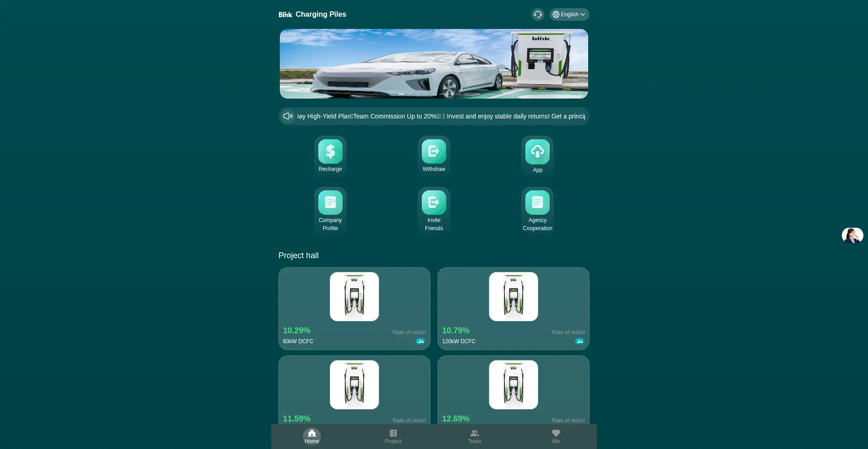The height and width of the screenshot is (449, 868).
Task: Select the 60kW DCFC project card
Action: click(x=354, y=309)
